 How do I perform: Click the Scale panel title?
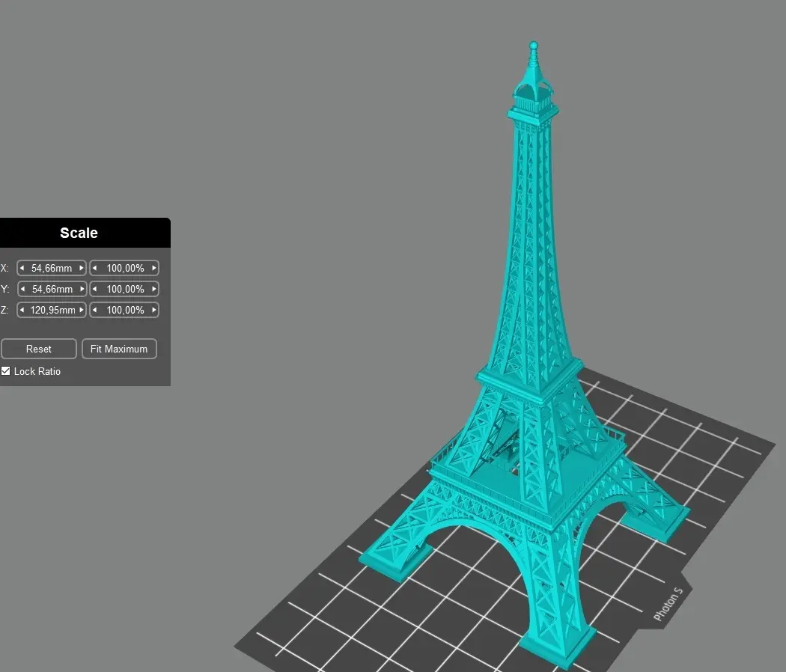[79, 233]
